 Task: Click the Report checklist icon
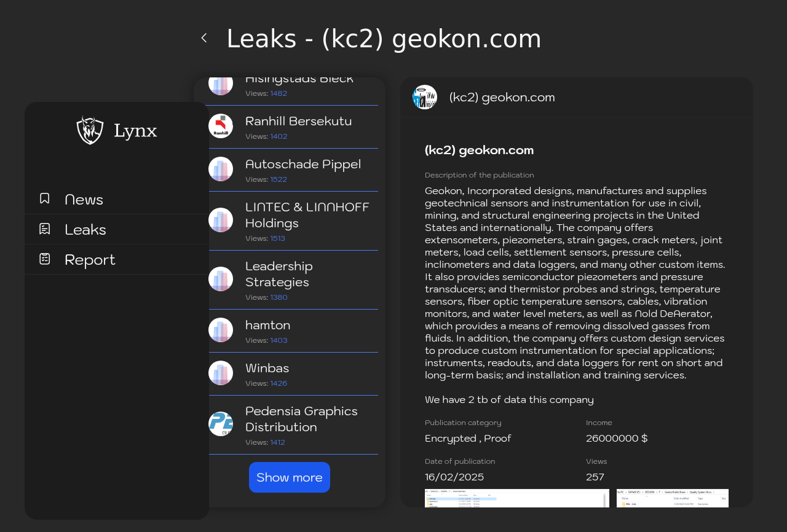[45, 259]
